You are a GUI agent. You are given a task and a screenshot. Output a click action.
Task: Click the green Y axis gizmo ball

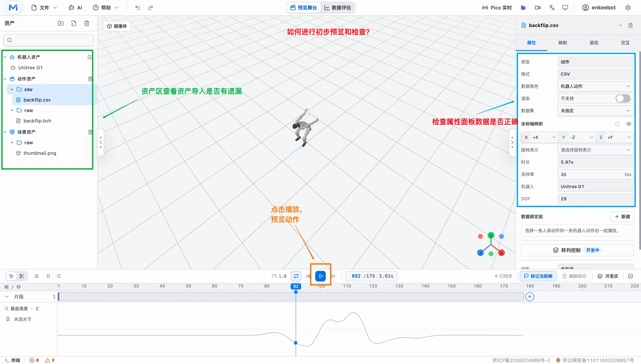491,235
